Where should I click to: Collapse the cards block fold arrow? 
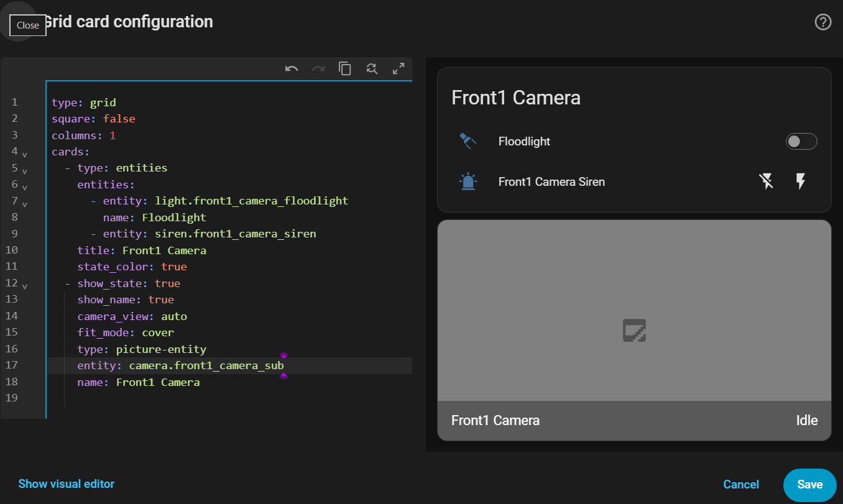point(25,153)
